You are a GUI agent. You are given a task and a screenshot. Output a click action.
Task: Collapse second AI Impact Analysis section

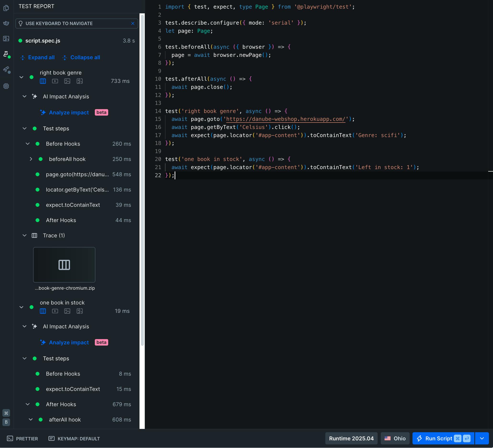point(24,326)
